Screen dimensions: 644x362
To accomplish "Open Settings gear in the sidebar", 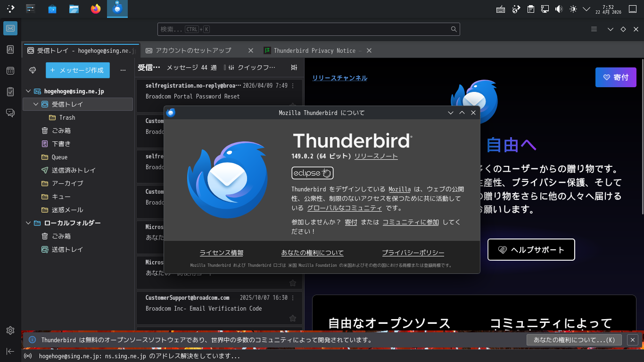I will pyautogui.click(x=10, y=330).
